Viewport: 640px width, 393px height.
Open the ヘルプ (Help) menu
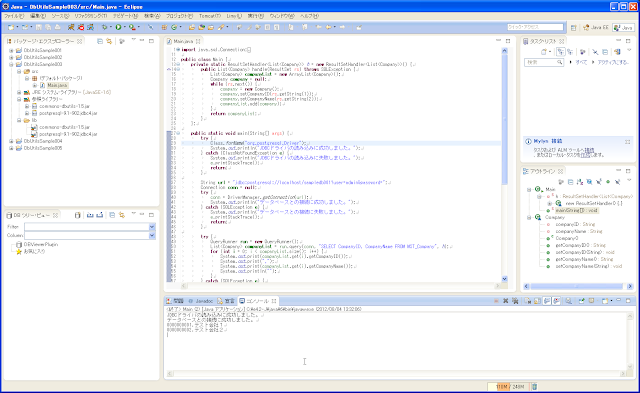[x=309, y=16]
